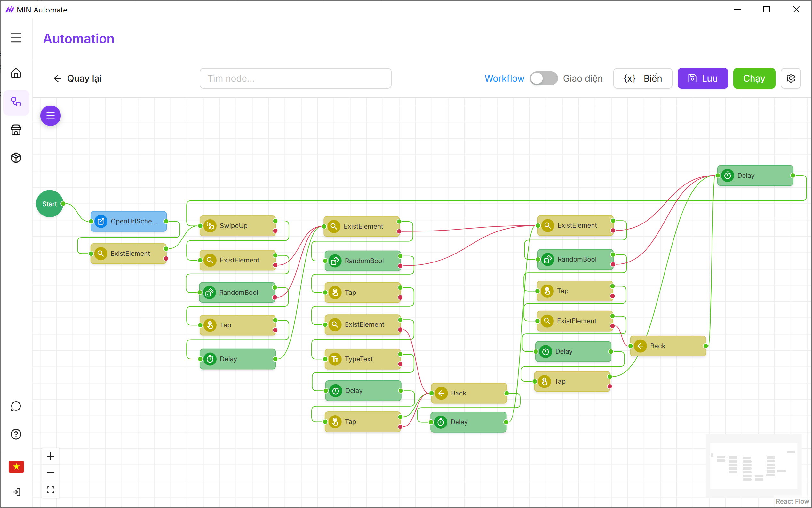The width and height of the screenshot is (812, 508).
Task: Click the Vietnam flag language icon
Action: (x=16, y=466)
